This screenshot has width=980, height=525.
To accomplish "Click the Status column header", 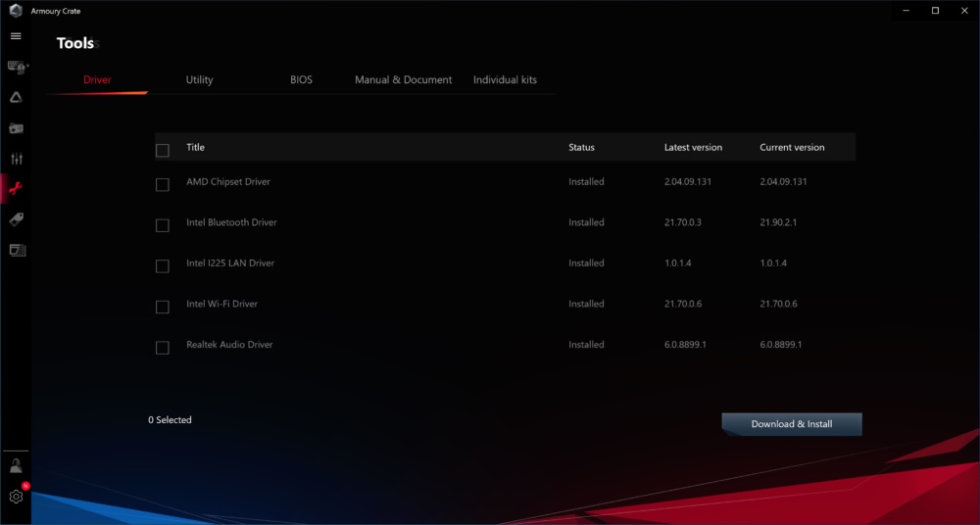I will [x=581, y=148].
